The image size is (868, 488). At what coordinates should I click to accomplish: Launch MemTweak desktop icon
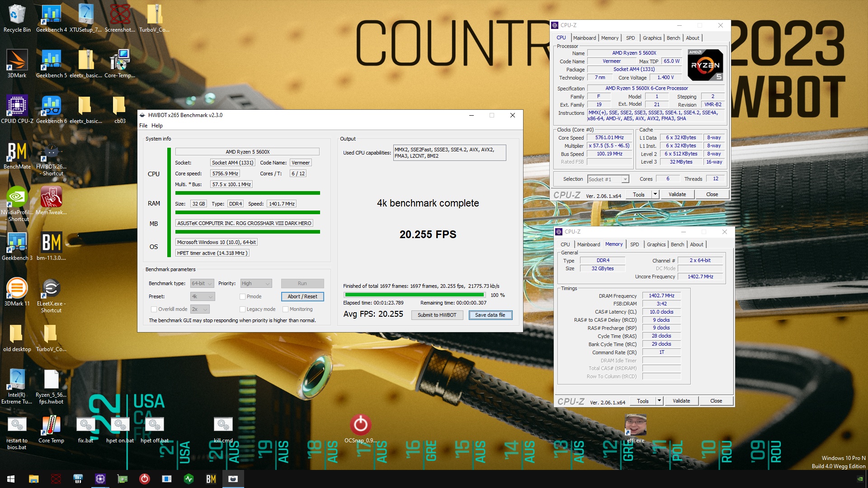click(x=51, y=201)
